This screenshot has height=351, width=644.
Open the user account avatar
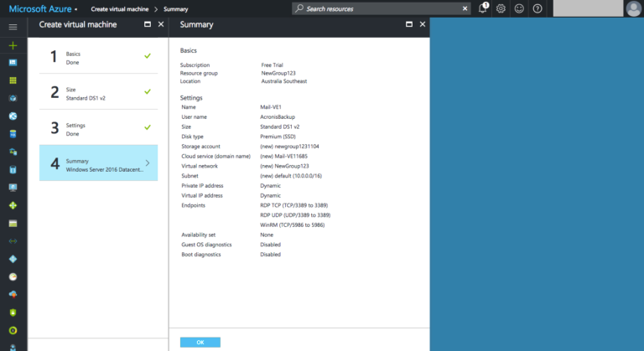633,8
